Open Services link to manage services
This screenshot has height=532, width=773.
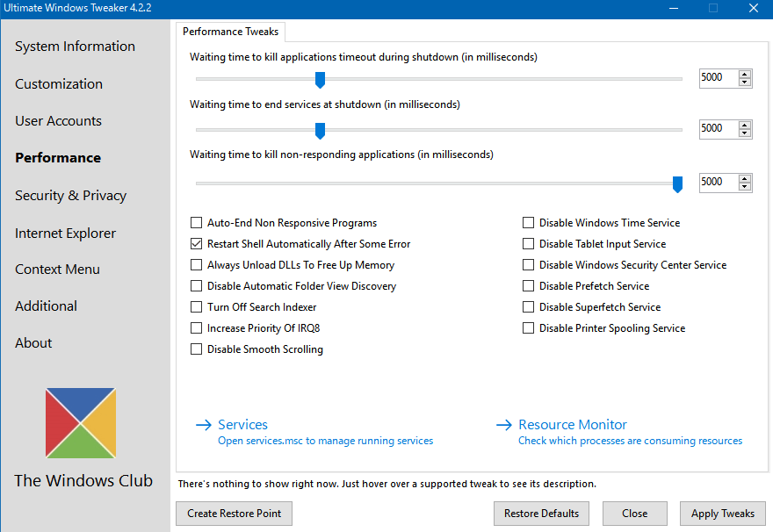tap(242, 425)
